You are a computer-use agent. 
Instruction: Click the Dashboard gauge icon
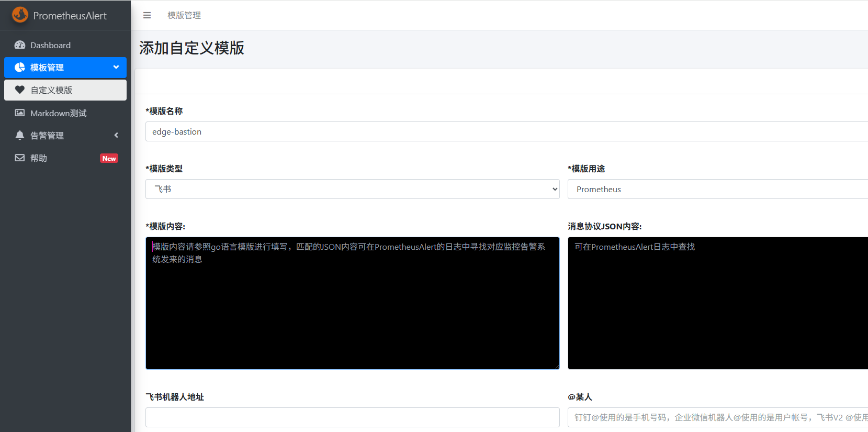coord(20,45)
